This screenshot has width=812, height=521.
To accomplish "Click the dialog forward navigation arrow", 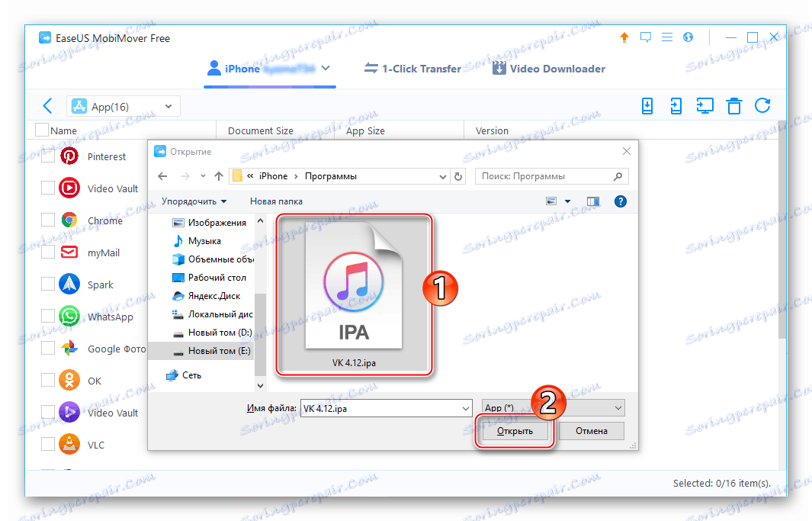I will 185,176.
